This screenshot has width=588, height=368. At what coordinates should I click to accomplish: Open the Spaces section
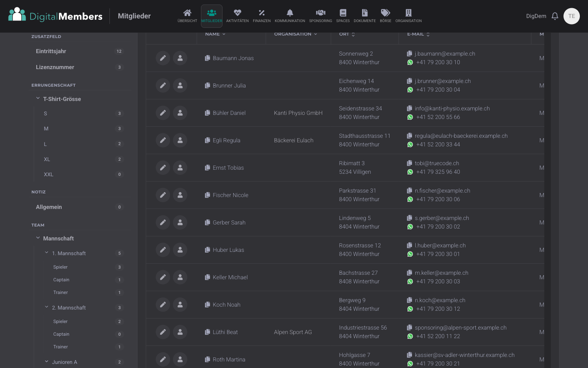pyautogui.click(x=343, y=16)
